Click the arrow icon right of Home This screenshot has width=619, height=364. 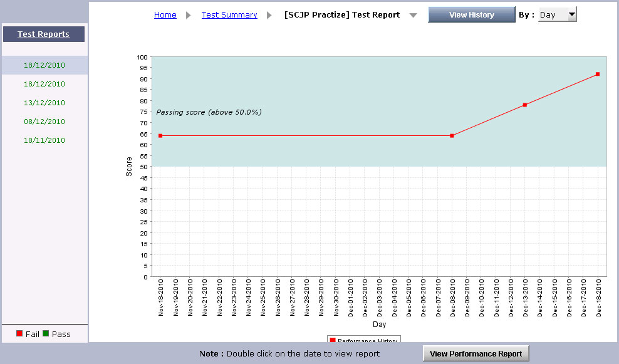(189, 15)
